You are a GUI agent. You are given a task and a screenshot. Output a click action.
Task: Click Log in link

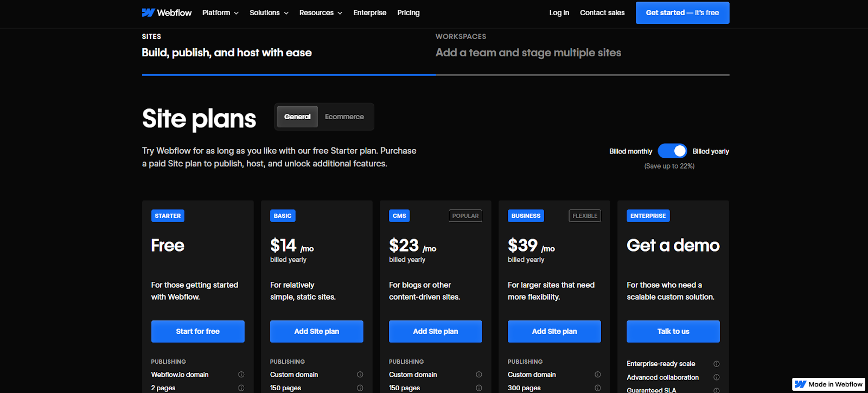[x=559, y=12]
